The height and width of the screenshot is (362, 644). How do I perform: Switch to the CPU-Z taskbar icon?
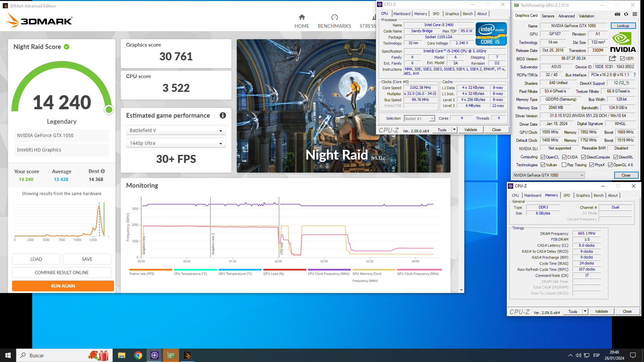pos(155,355)
